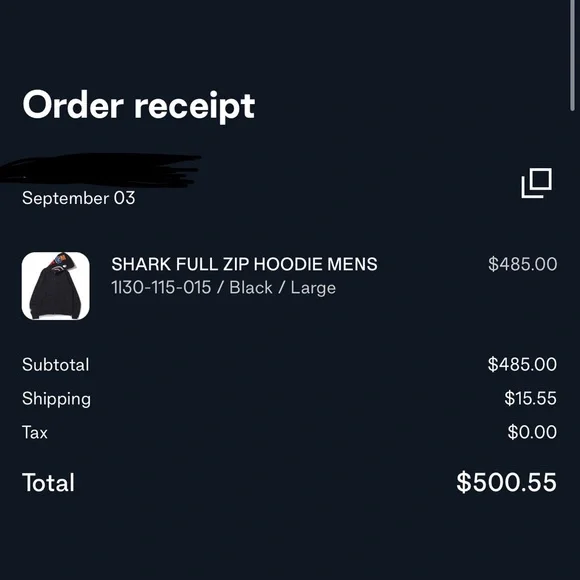Viewport: 580px width, 580px height.
Task: Click the item price $485.00 beside hoodie
Action: tap(522, 264)
